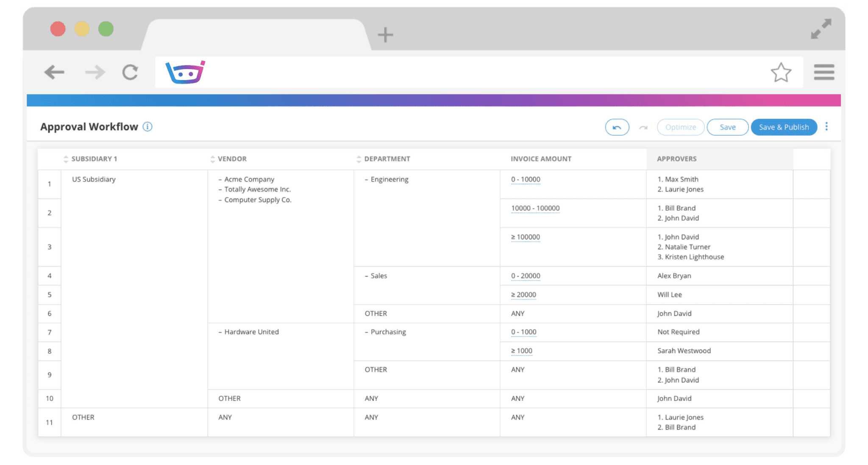Open the browser hamburger menu
Screen dimensions: 868x465
coord(824,72)
